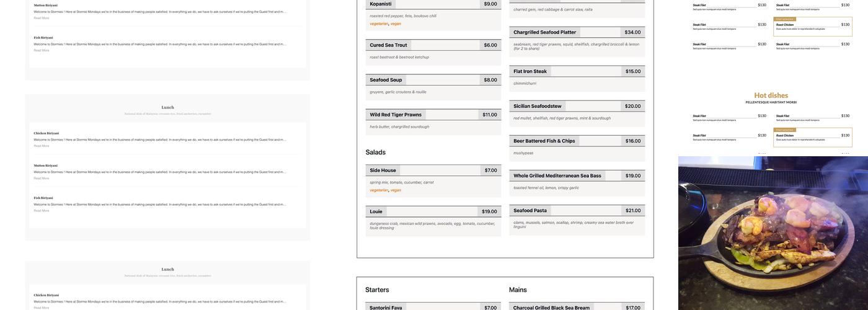Select the Side House salad title
This screenshot has height=310, width=868.
pyautogui.click(x=383, y=170)
